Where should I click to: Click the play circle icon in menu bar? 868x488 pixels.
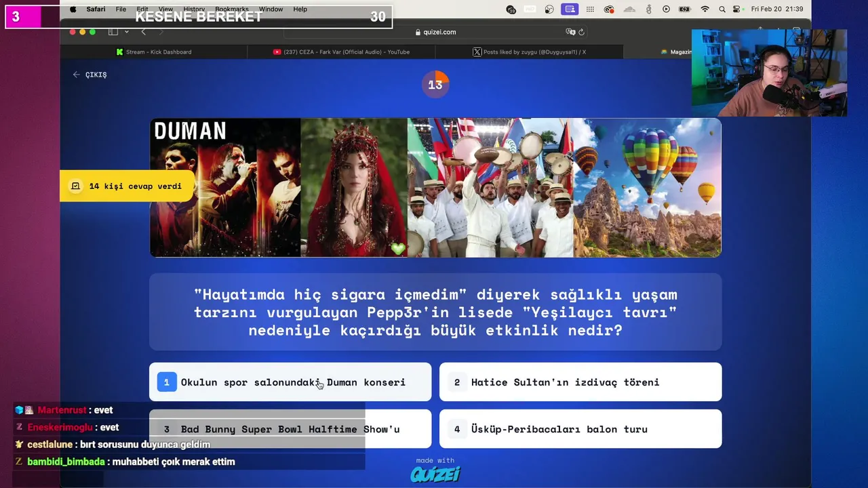point(666,9)
